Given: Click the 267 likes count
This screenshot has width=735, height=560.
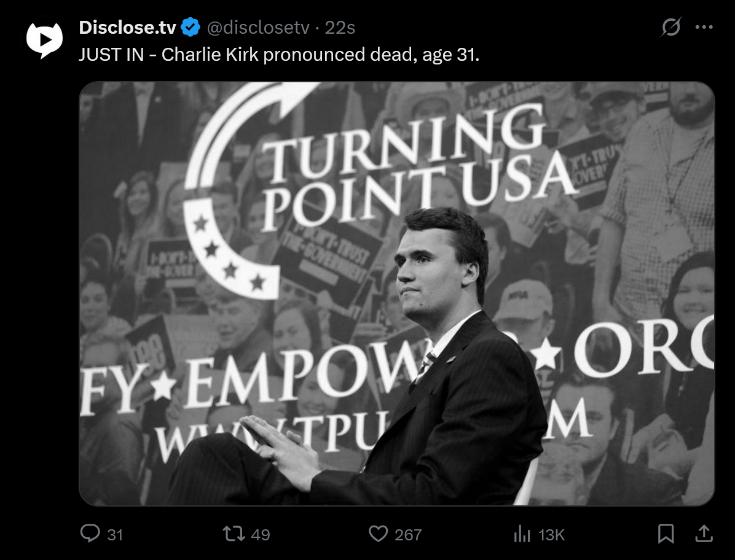Looking at the screenshot, I should click(408, 535).
